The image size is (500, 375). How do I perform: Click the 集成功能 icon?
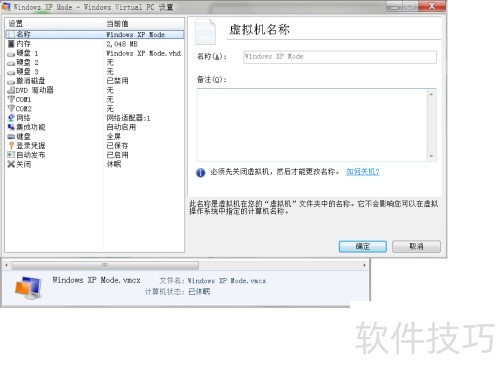pyautogui.click(x=11, y=127)
